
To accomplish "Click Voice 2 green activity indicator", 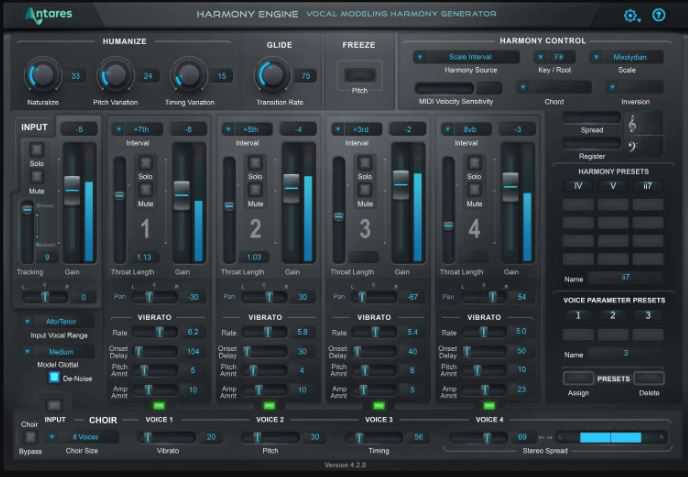I will pos(269,405).
